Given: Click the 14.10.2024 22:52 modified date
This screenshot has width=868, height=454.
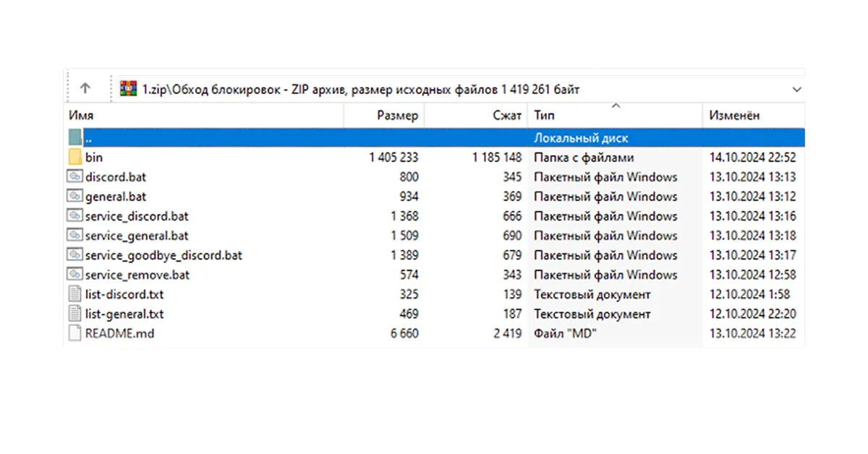Looking at the screenshot, I should click(752, 157).
